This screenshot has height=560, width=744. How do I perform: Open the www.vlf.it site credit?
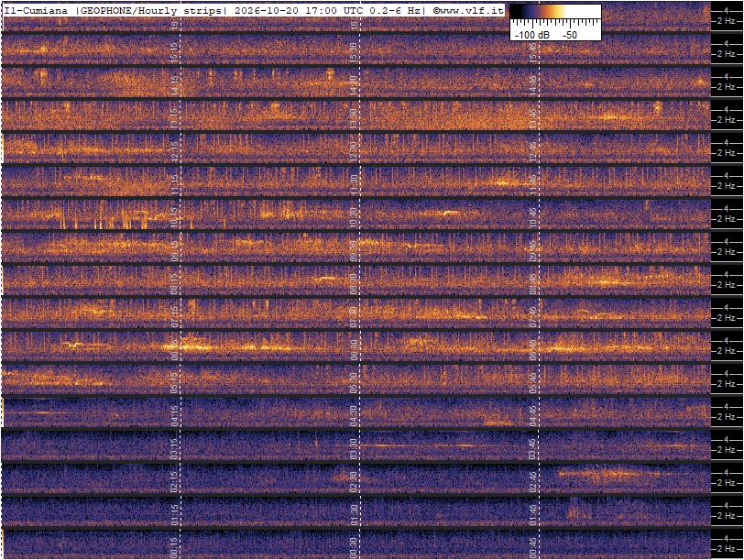468,10
